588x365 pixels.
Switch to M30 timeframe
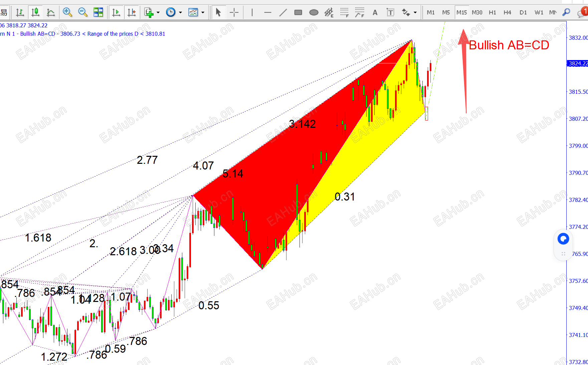tap(477, 13)
